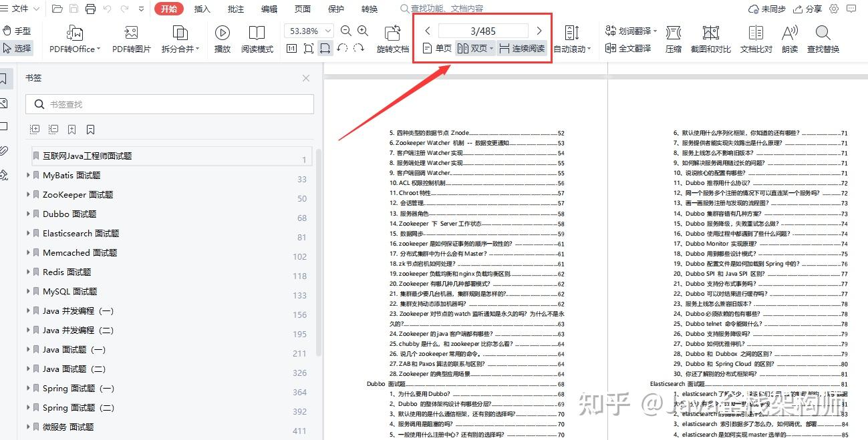Open the feedback chat icon
This screenshot has height=440, width=868.
(851, 9)
